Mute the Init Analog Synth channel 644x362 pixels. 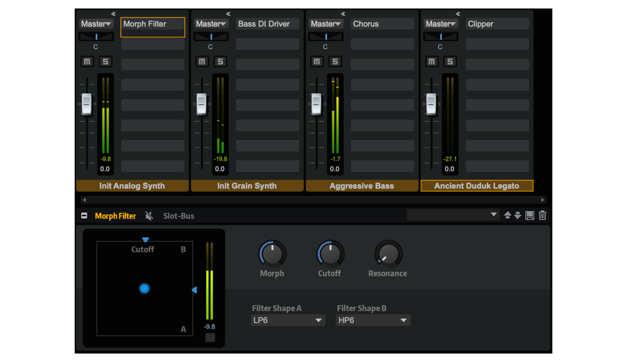87,61
